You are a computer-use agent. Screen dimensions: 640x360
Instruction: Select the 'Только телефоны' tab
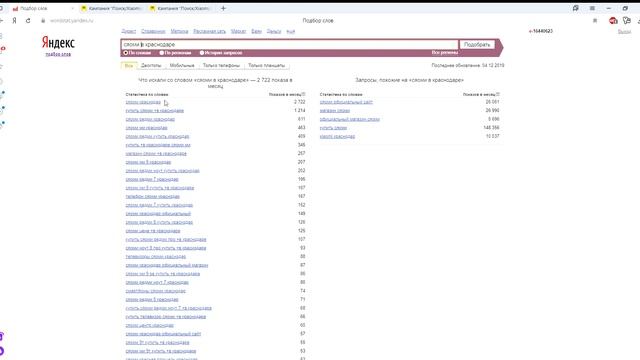[221, 65]
